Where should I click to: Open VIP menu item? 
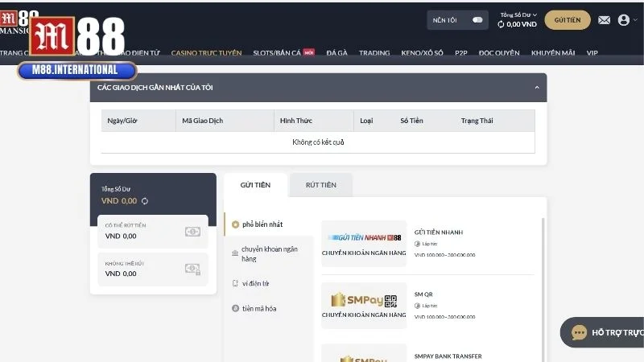(x=592, y=53)
